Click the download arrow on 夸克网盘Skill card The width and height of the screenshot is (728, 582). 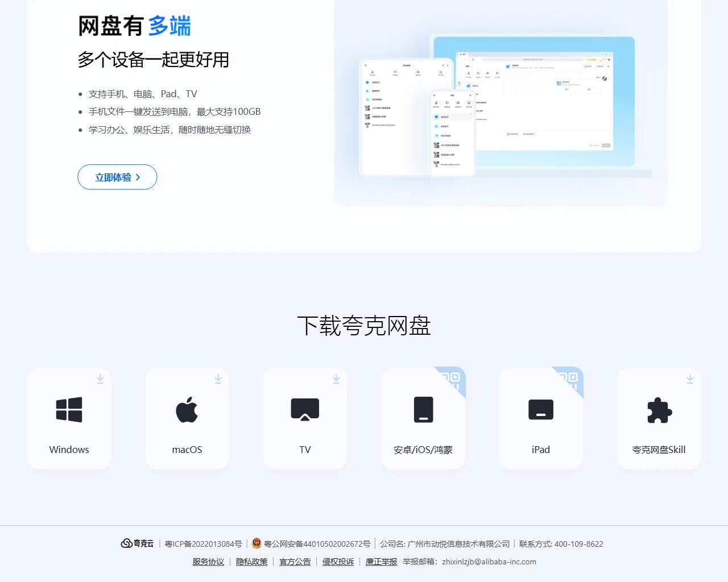tap(690, 379)
